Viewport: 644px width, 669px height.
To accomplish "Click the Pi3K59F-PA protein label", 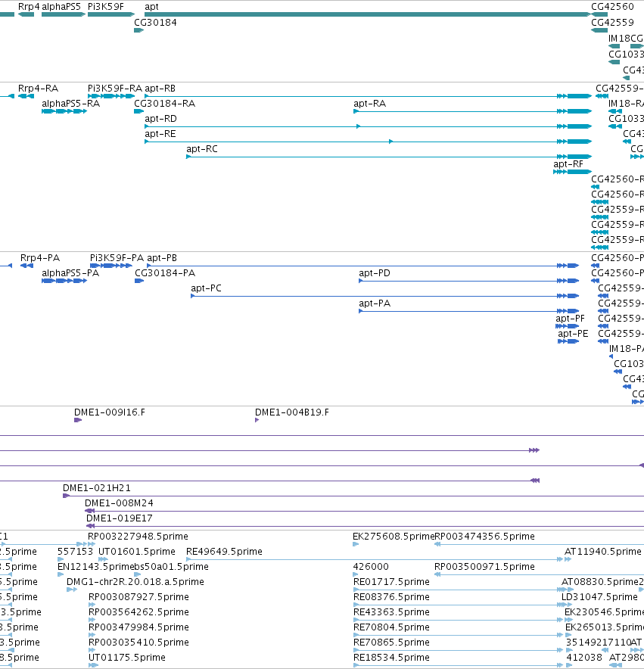I will (117, 258).
